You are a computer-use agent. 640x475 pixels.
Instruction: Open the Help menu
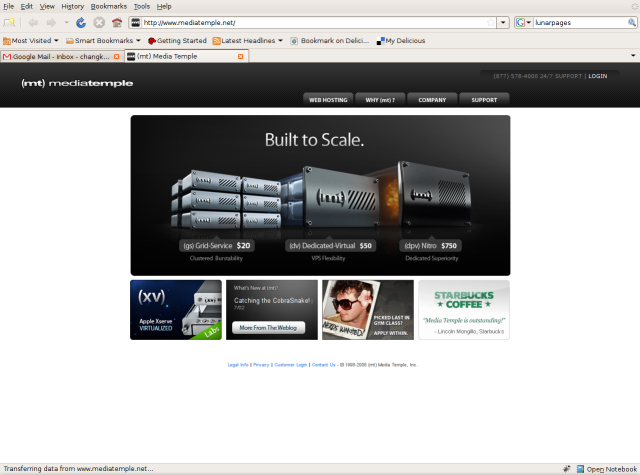coord(164,6)
